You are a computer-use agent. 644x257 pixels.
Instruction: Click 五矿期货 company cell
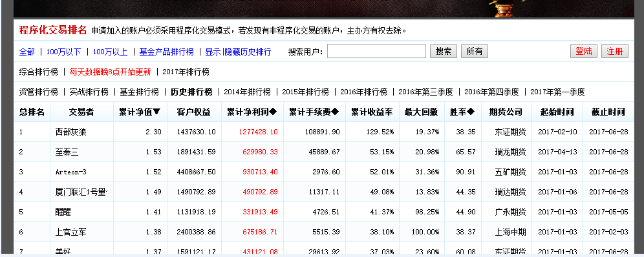(x=510, y=172)
